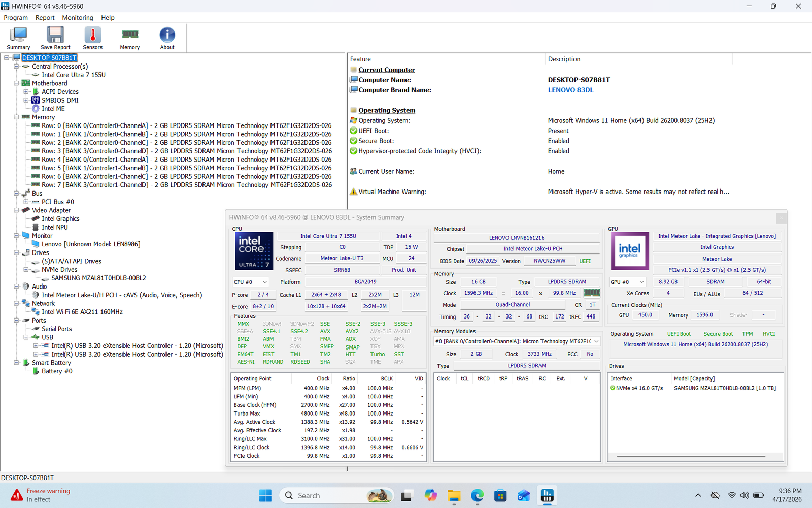Click the Intel graphics logo image
This screenshot has width=812, height=508.
pos(629,250)
